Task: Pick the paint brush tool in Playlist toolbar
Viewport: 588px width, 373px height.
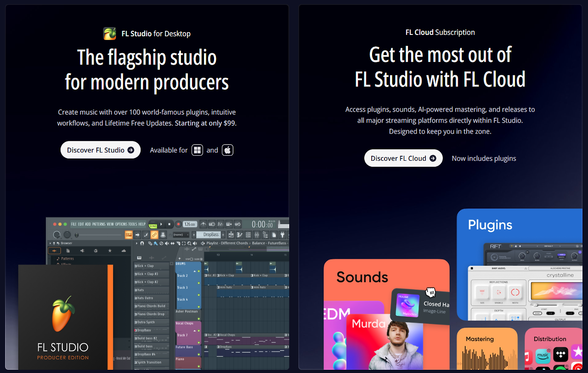Action: click(x=156, y=243)
